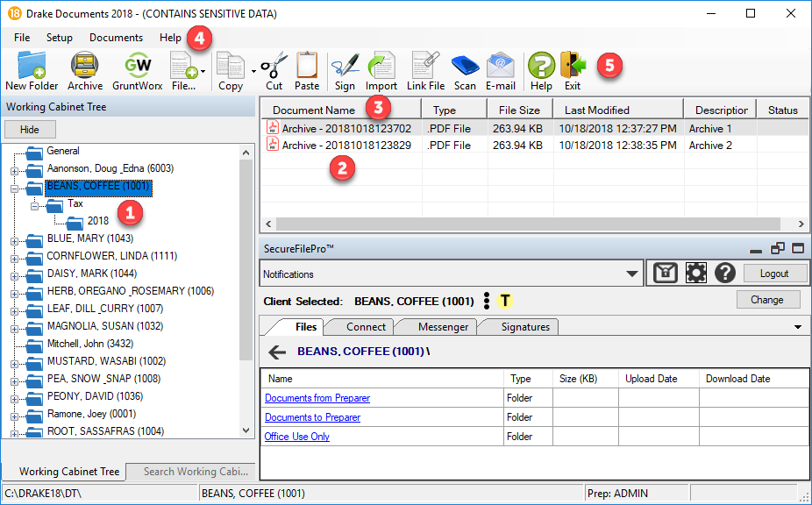Open the File... dropdown arrow

[x=203, y=72]
